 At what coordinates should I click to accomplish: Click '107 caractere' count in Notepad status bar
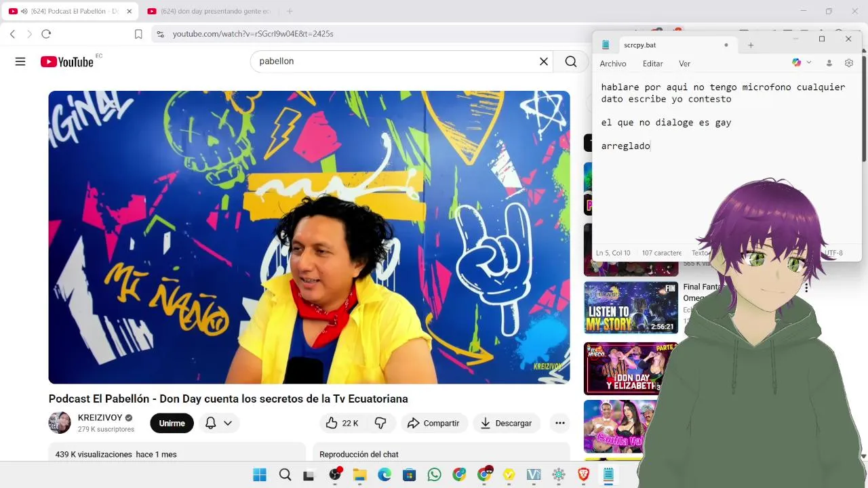tap(661, 253)
